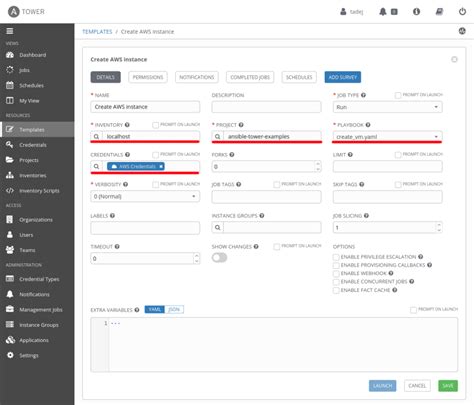Screen dimensions: 474x405
Task: Open the Verbosity dropdown
Action: pos(145,196)
